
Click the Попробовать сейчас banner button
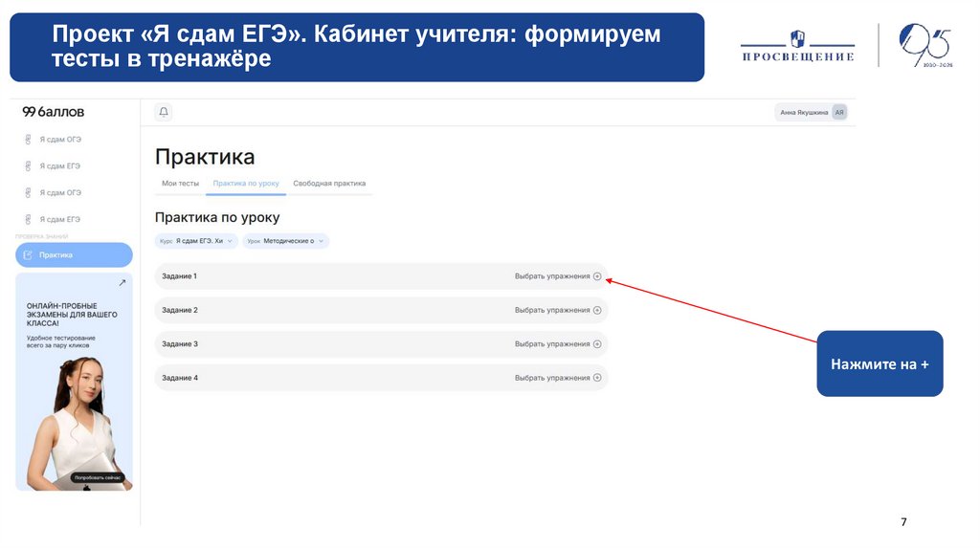[x=98, y=478]
